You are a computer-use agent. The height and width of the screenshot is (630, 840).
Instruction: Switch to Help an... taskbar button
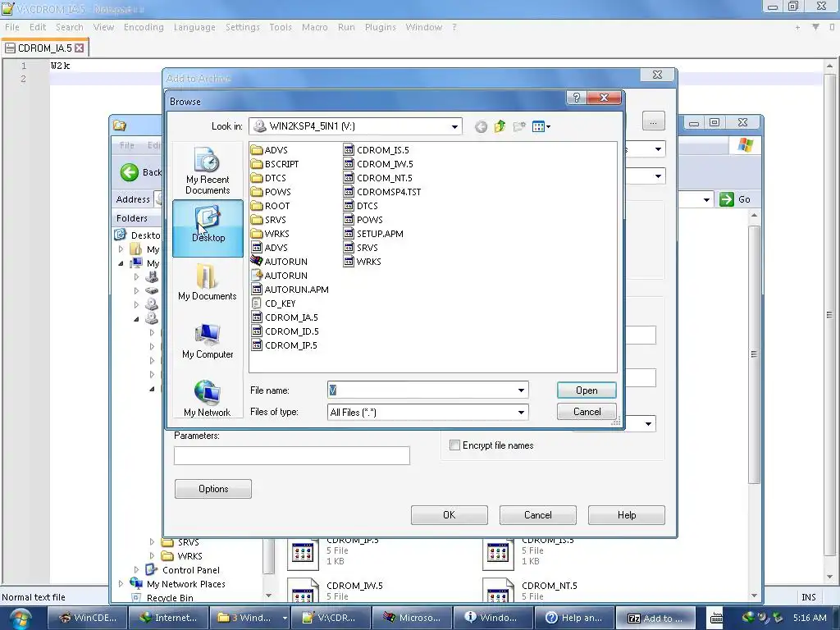[573, 618]
